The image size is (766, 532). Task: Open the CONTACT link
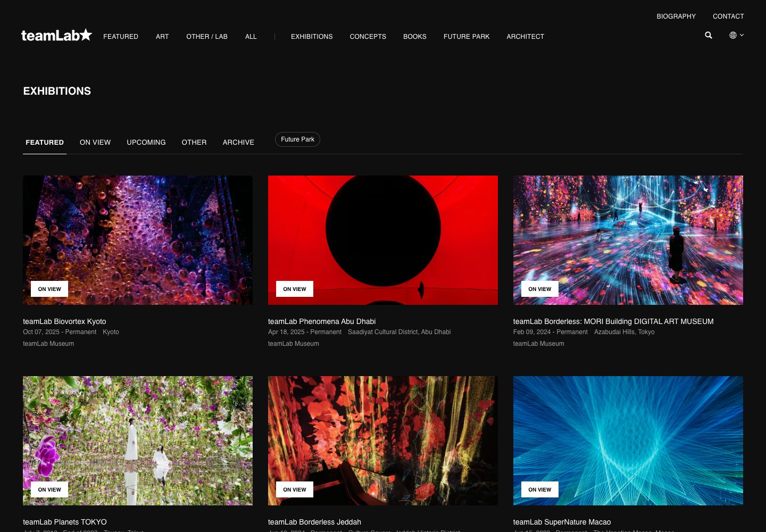[x=728, y=16]
